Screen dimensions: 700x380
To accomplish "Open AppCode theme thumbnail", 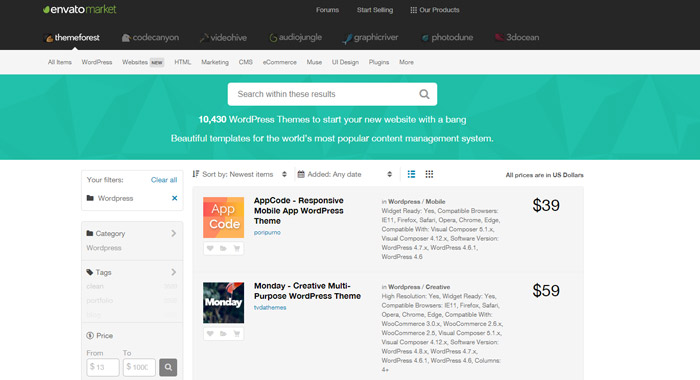I will tap(223, 217).
